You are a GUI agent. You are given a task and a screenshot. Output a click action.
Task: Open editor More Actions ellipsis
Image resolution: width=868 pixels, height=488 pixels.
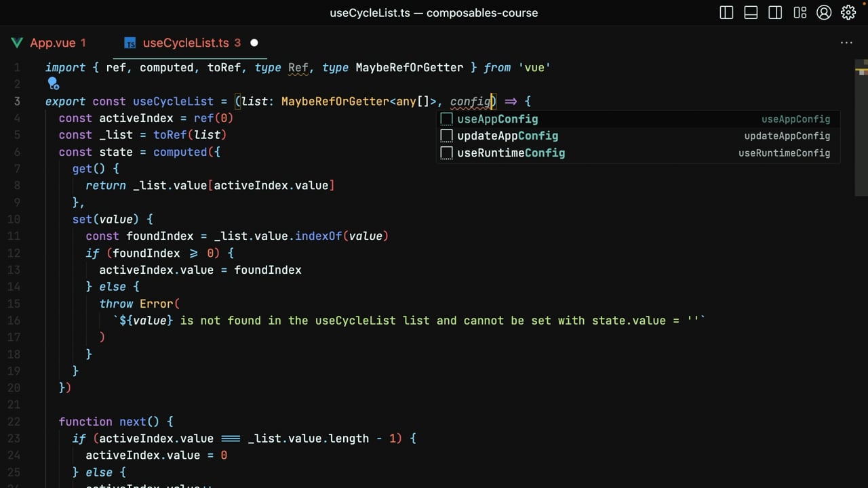[846, 43]
